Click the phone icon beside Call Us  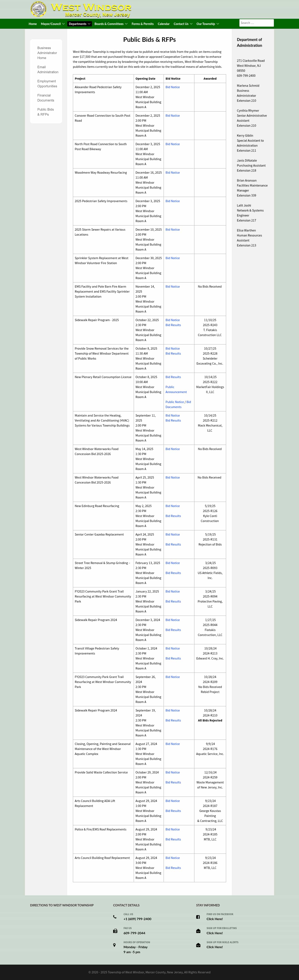click(x=115, y=917)
